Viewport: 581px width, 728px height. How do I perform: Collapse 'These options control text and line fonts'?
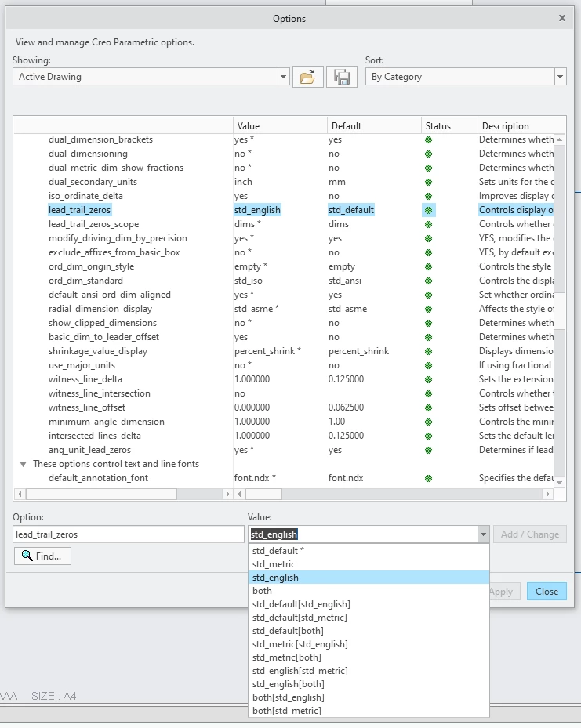pos(23,464)
